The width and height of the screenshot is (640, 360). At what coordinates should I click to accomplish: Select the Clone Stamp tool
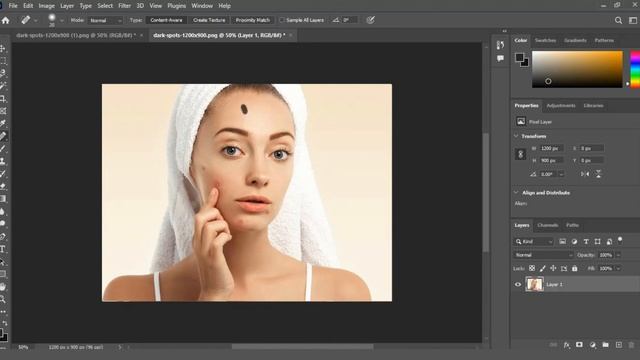3,161
